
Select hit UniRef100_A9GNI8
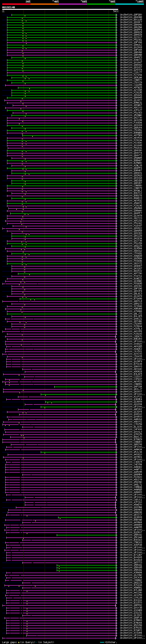click(x=131, y=371)
